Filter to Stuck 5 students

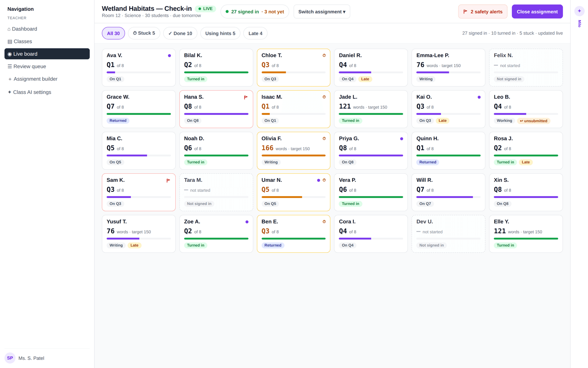(144, 33)
